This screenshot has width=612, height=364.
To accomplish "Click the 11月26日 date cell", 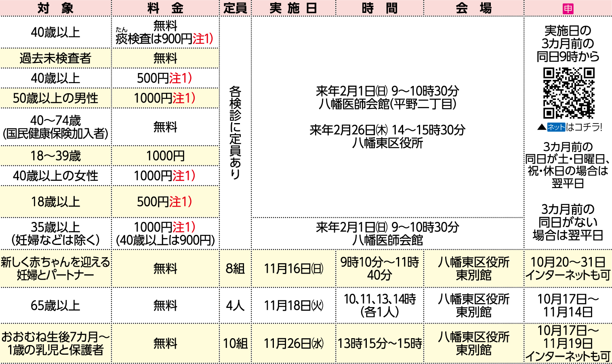I will [x=293, y=343].
